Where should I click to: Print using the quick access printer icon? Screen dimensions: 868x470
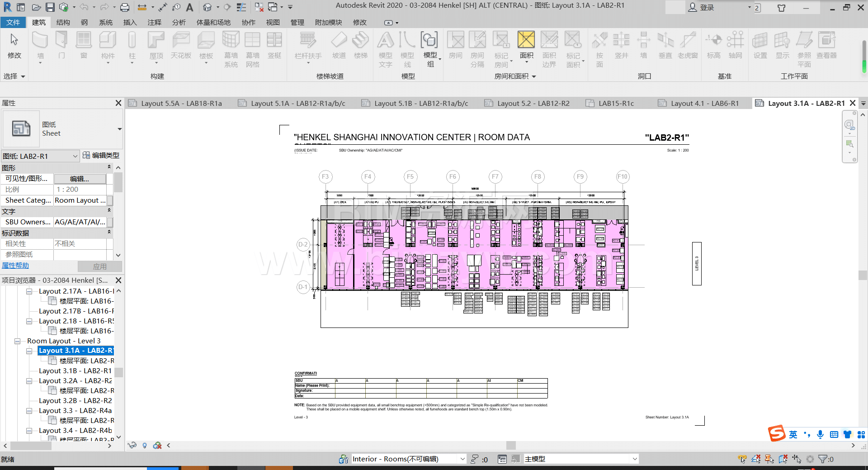[x=125, y=7]
